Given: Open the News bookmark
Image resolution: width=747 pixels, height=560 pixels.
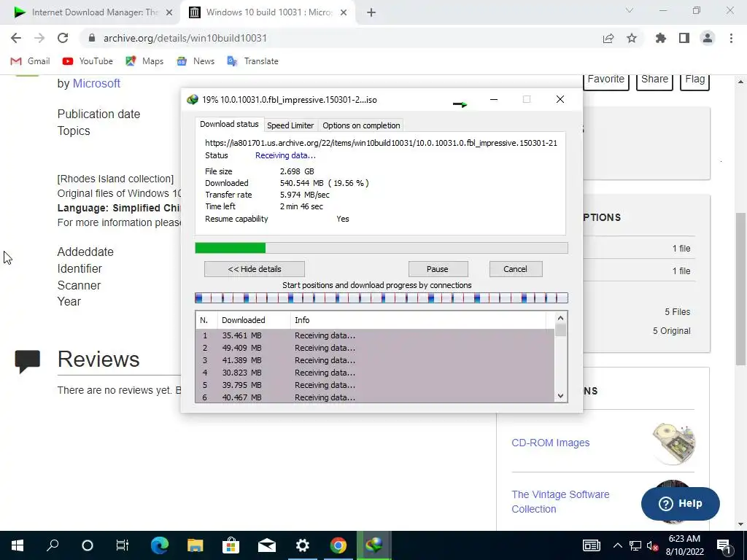Looking at the screenshot, I should 196,61.
